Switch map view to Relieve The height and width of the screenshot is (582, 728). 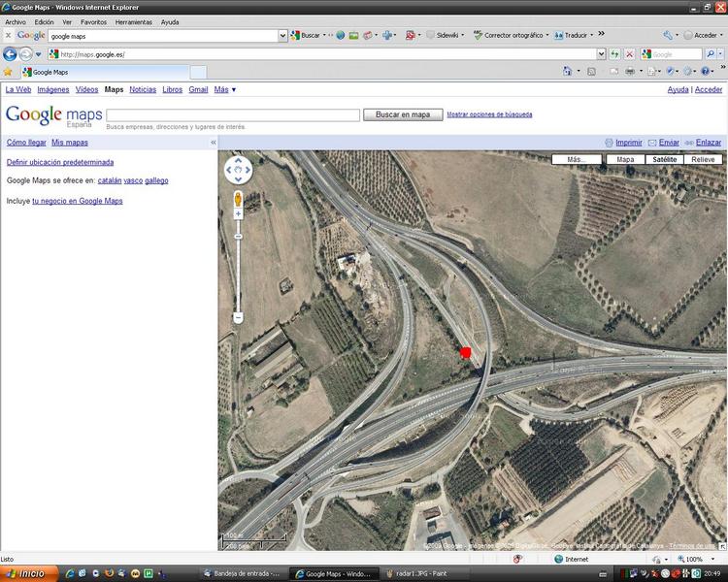coord(703,159)
